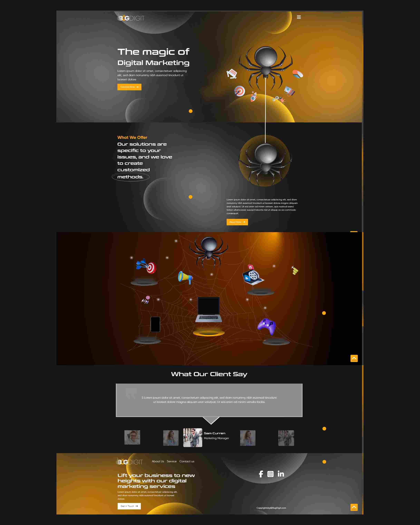Click the hamburger menu icon top right
The width and height of the screenshot is (420, 525).
298,17
